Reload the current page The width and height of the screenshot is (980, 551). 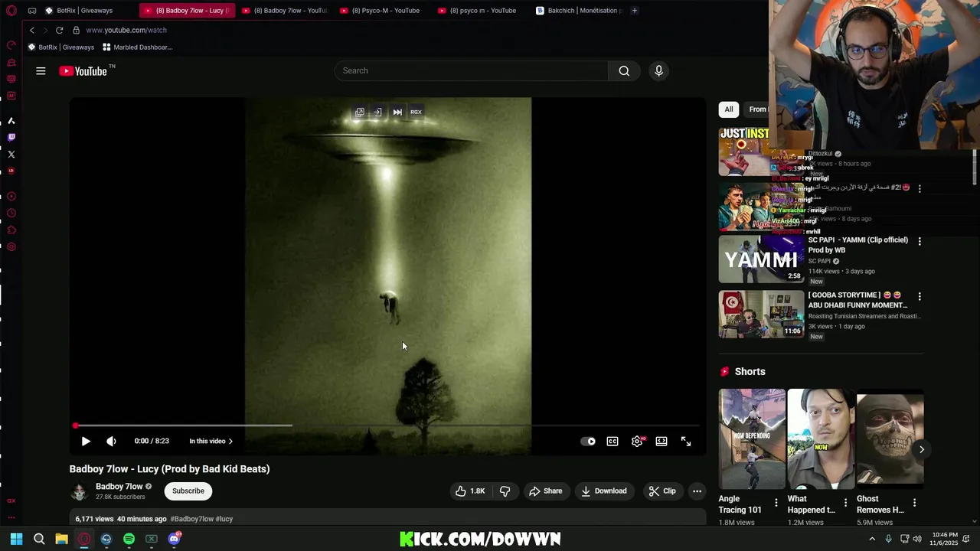59,30
